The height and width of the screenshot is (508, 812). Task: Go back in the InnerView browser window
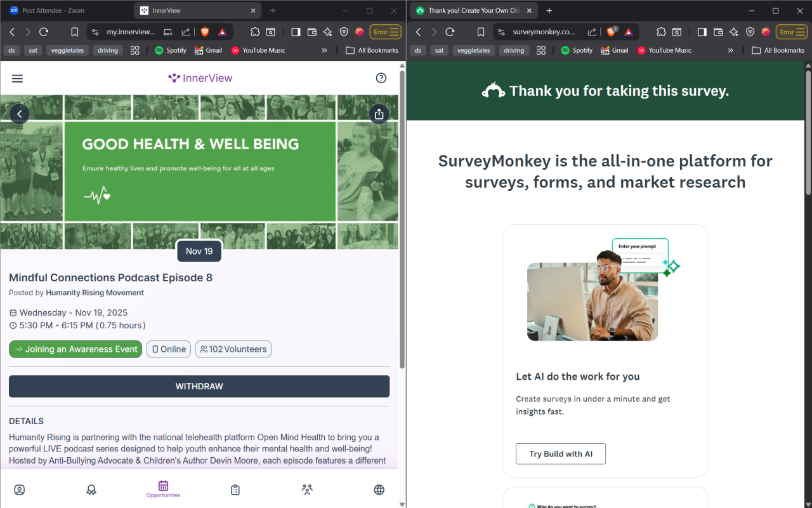pyautogui.click(x=12, y=32)
